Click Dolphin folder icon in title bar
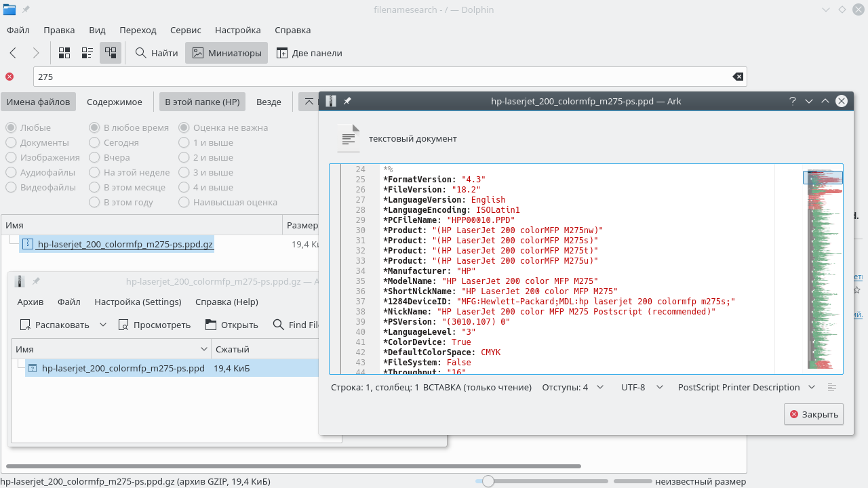Viewport: 868px width, 488px height. tap(9, 9)
